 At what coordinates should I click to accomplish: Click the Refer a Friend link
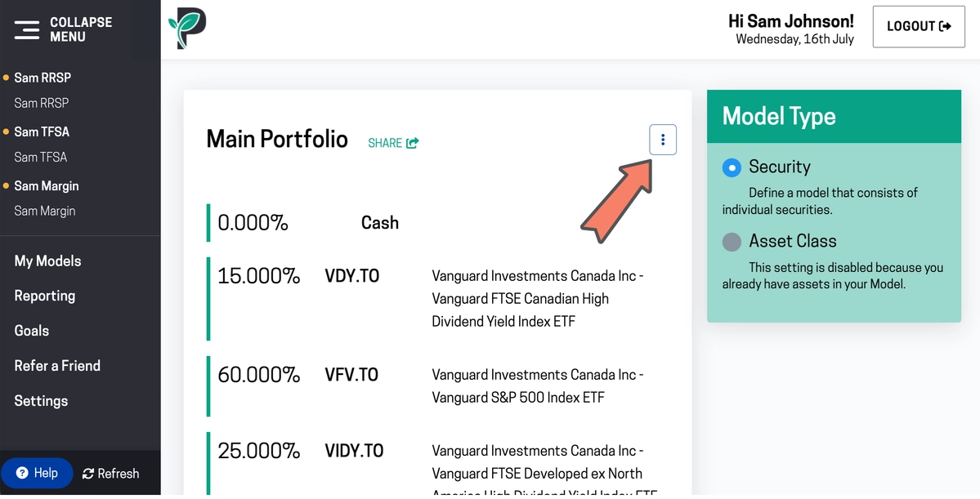coord(57,366)
